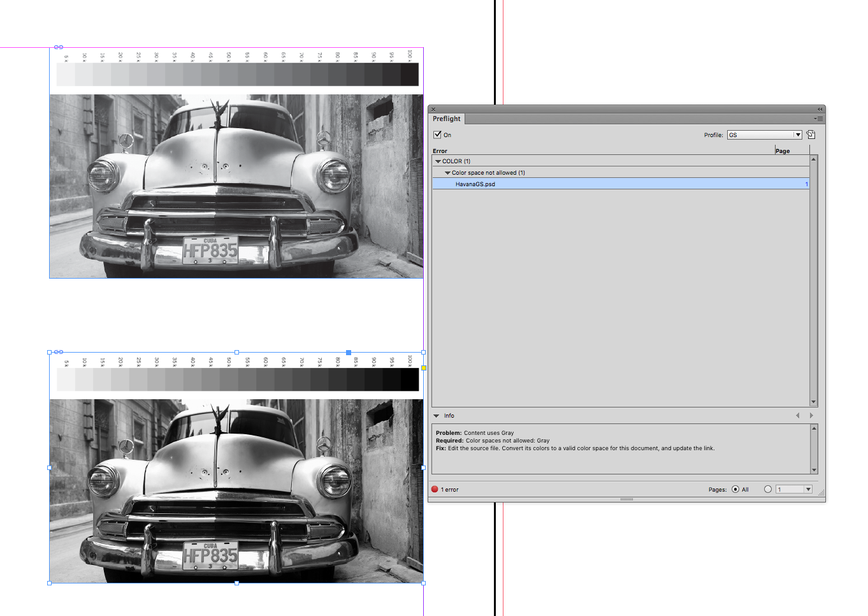868x616 pixels.
Task: Open the Profile GS dropdown
Action: tap(764, 135)
